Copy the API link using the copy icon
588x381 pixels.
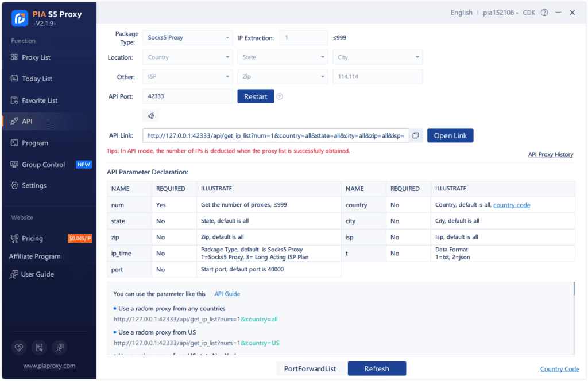[x=416, y=135]
